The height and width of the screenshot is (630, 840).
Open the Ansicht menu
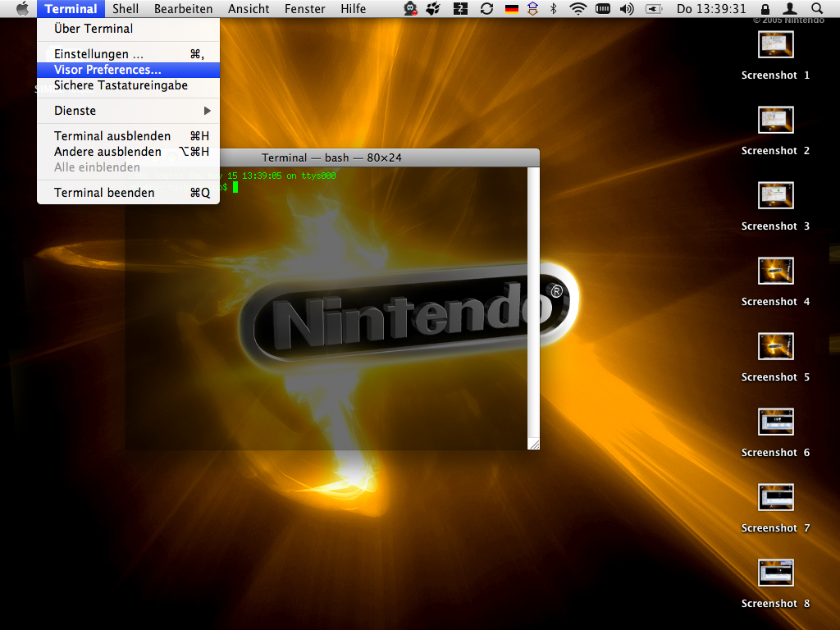pos(249,8)
